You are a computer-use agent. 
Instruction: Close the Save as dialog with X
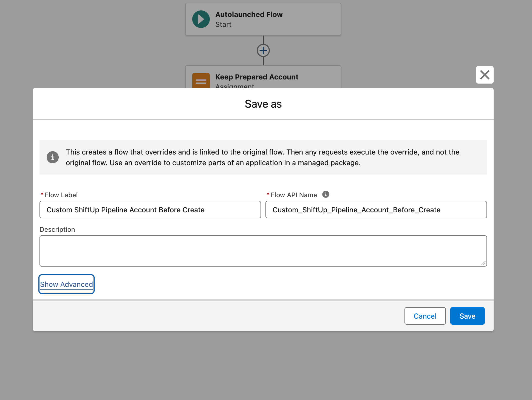(485, 75)
